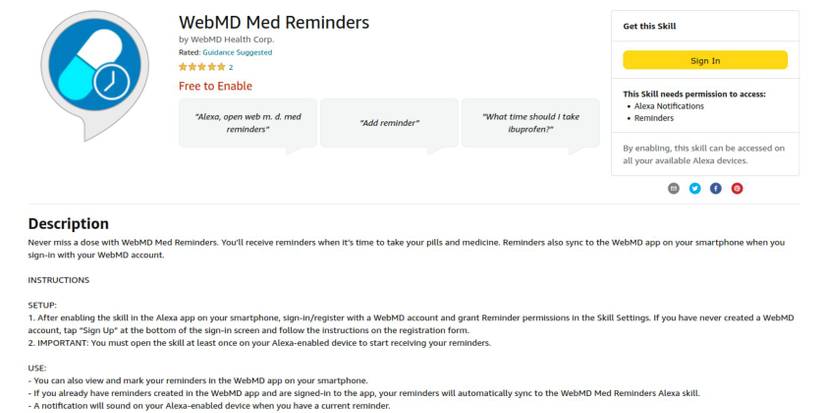Image resolution: width=825 pixels, height=413 pixels.
Task: Open the customer review count link
Action: pyautogui.click(x=231, y=67)
